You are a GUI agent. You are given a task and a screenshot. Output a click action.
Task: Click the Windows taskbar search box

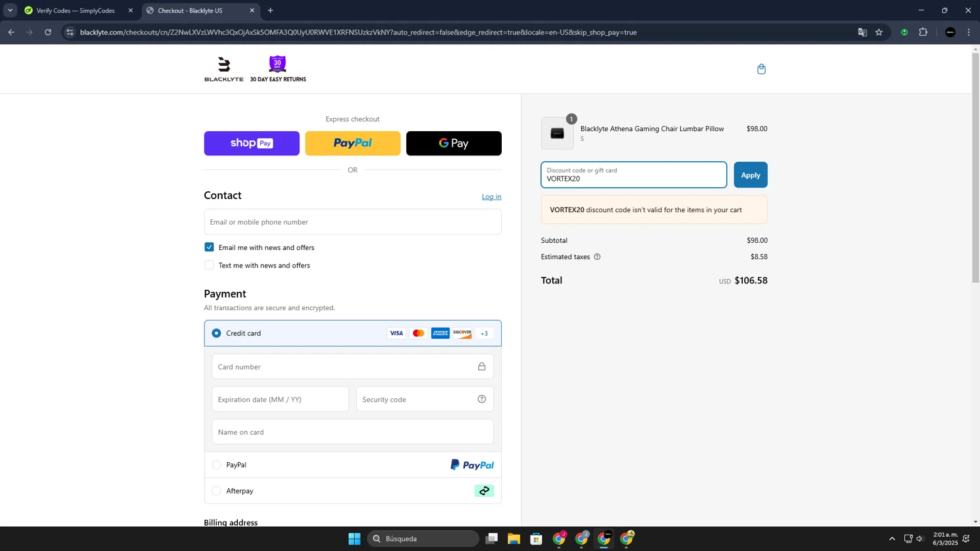pos(423,539)
